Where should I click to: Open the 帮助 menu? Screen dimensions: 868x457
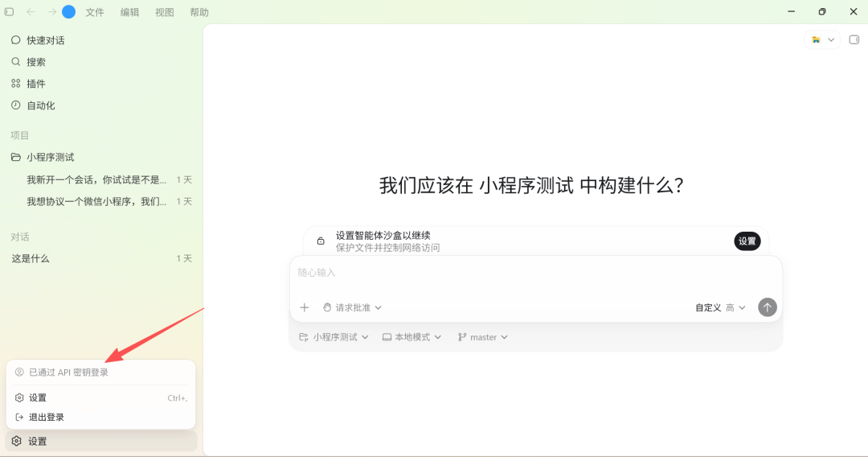199,12
